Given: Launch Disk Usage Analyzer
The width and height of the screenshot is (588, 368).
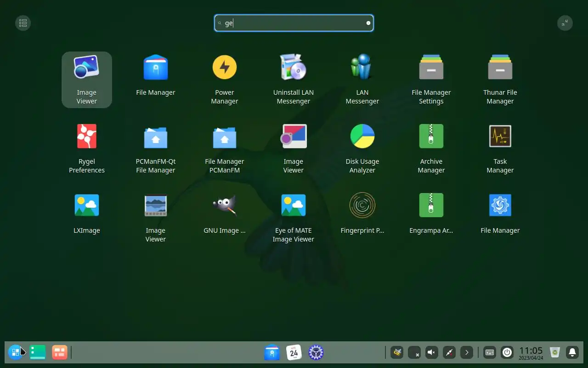Looking at the screenshot, I should point(362,149).
